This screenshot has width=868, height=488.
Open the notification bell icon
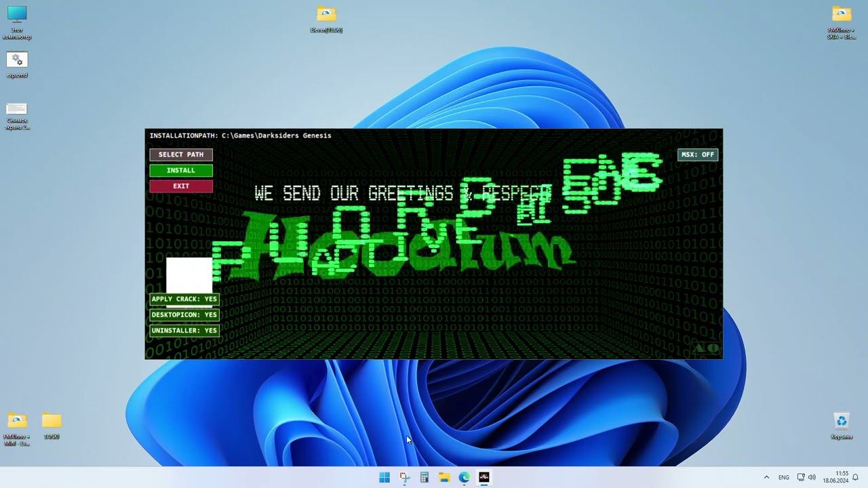click(856, 477)
